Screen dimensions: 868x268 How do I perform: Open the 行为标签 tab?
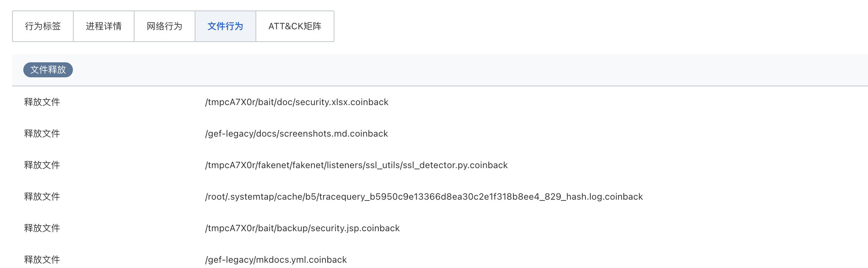pyautogui.click(x=43, y=26)
